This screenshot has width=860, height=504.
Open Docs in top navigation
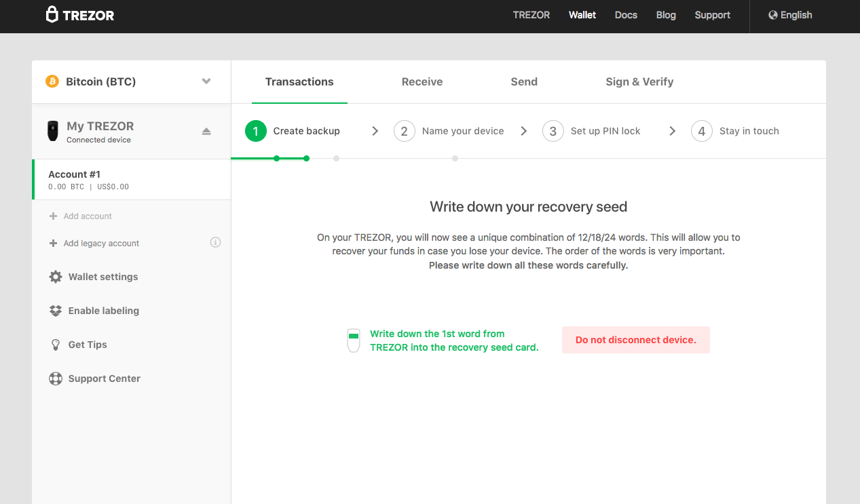[626, 15]
